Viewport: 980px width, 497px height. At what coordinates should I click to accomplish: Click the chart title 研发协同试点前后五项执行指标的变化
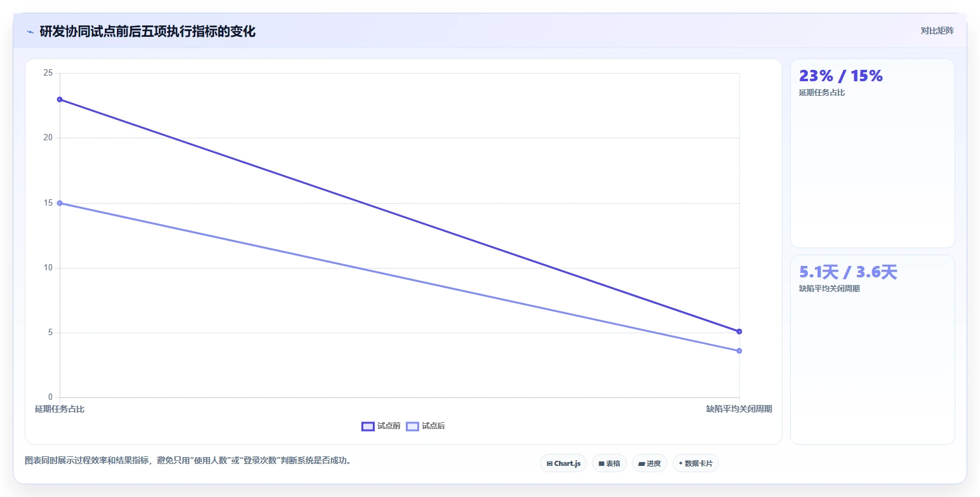tap(147, 32)
